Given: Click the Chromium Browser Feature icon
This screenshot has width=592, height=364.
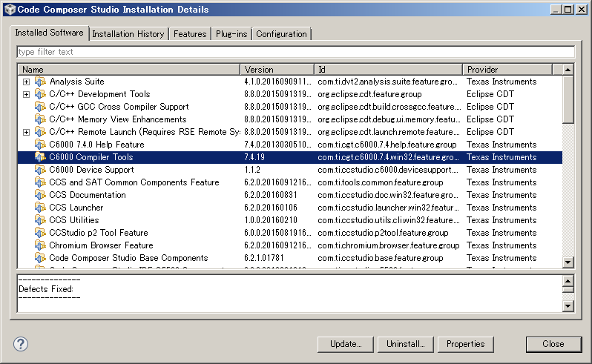Looking at the screenshot, I should tap(40, 245).
